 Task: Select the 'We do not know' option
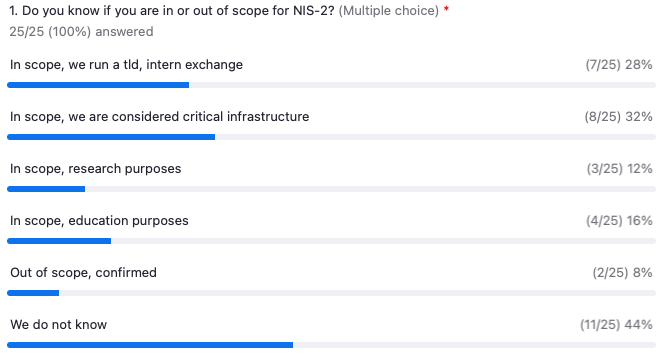coord(58,325)
